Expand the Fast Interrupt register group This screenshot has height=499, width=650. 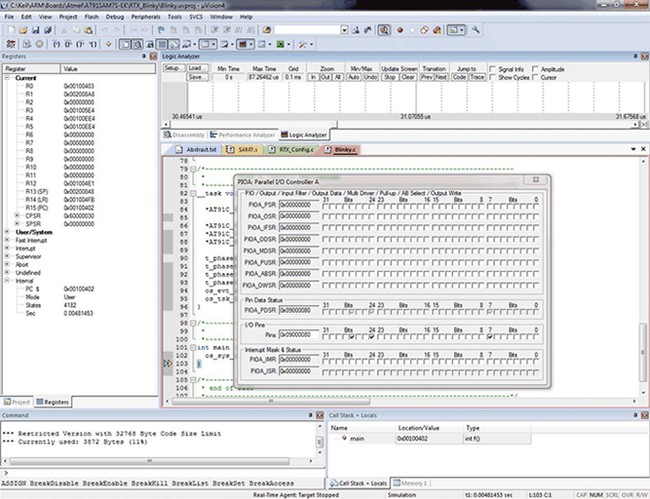click(x=7, y=240)
